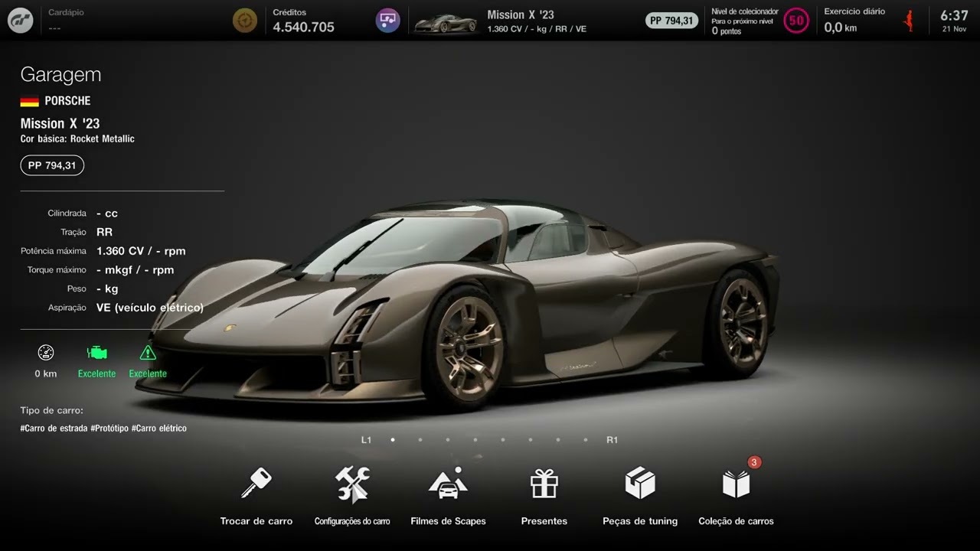Click the 6:37 clock display

coord(954,16)
